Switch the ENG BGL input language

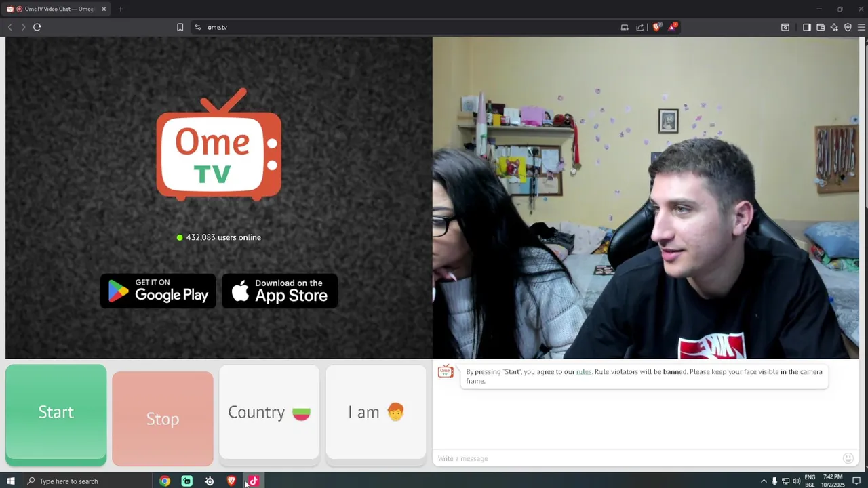(x=810, y=481)
